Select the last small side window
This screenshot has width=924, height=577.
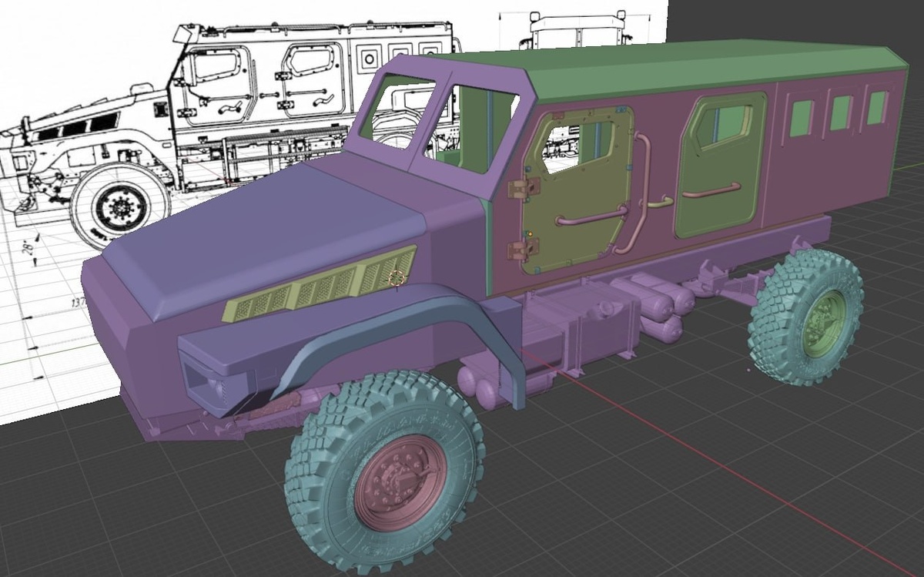877,107
